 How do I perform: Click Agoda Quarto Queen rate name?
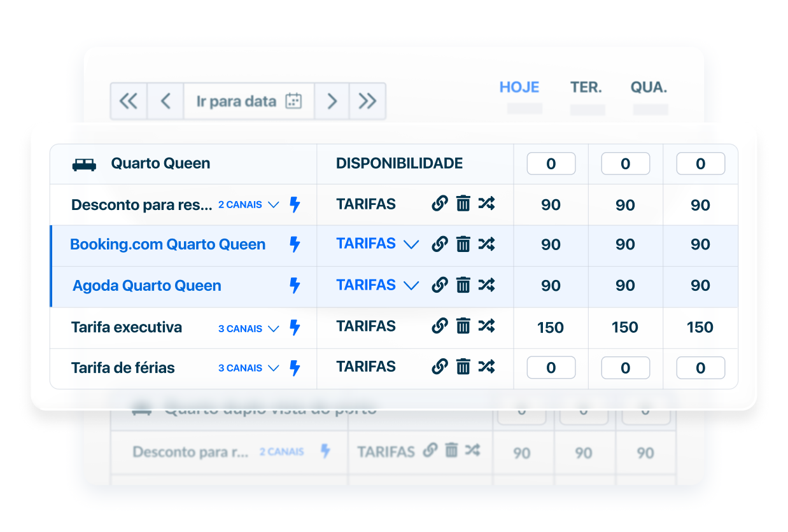(x=147, y=286)
